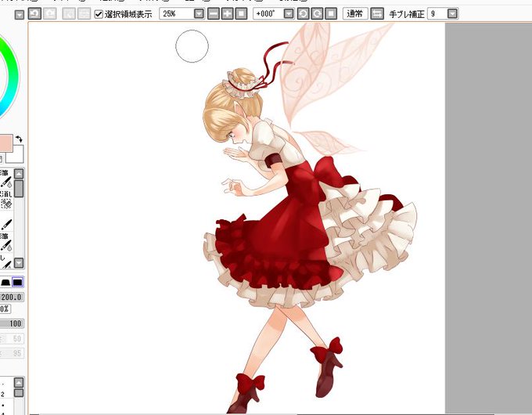Open the 25% zoom level dropdown
Viewport: 532px width, 415px height.
[199, 13]
